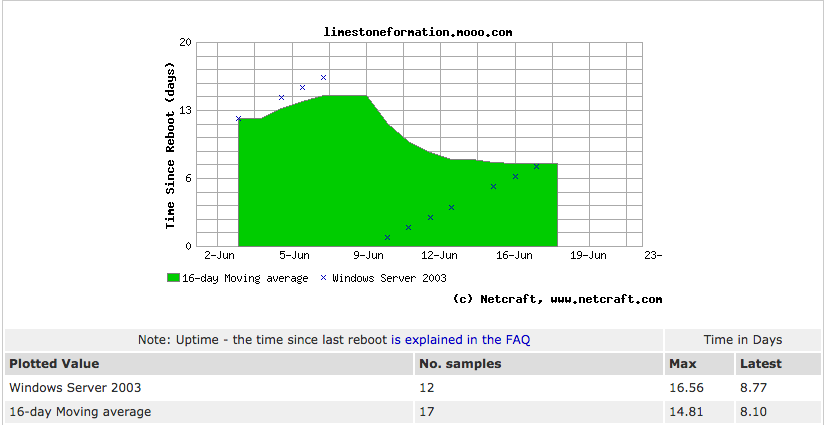Click the 12-Jun x-axis label
The height and width of the screenshot is (425, 828).
(x=439, y=256)
